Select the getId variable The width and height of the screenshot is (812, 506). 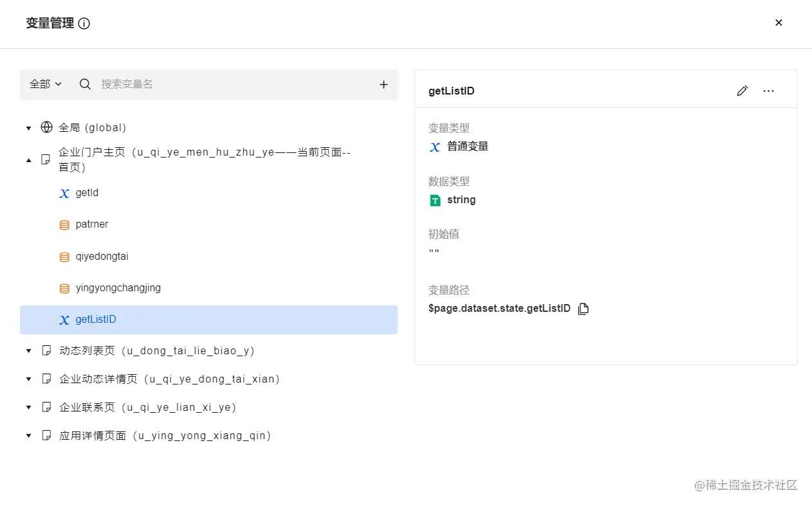pyautogui.click(x=87, y=193)
